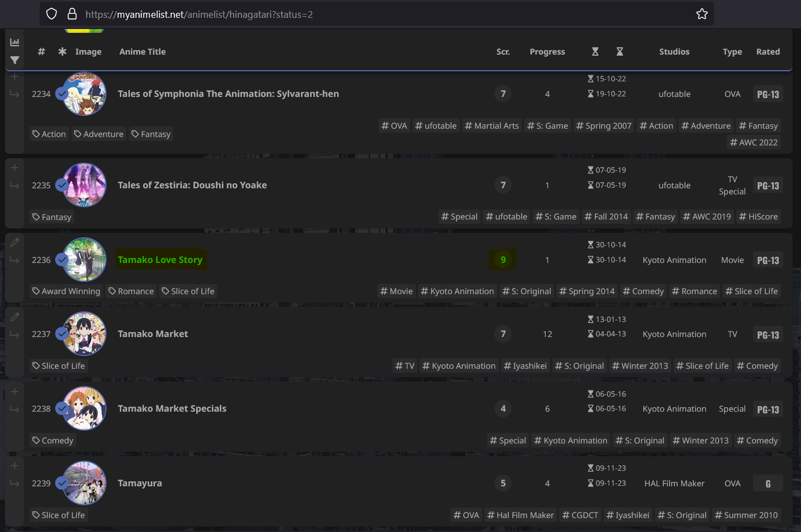This screenshot has width=801, height=532.
Task: Click the Tamako Love Story cover thumbnail
Action: coord(85,260)
